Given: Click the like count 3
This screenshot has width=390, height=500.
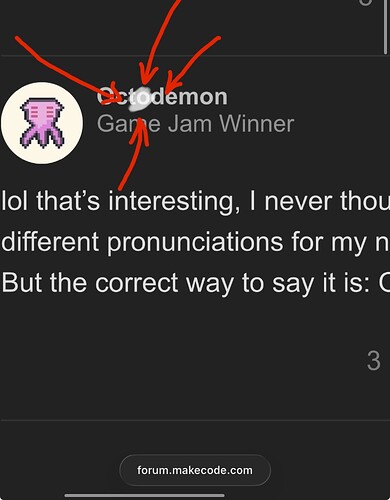Looking at the screenshot, I should 373,361.
